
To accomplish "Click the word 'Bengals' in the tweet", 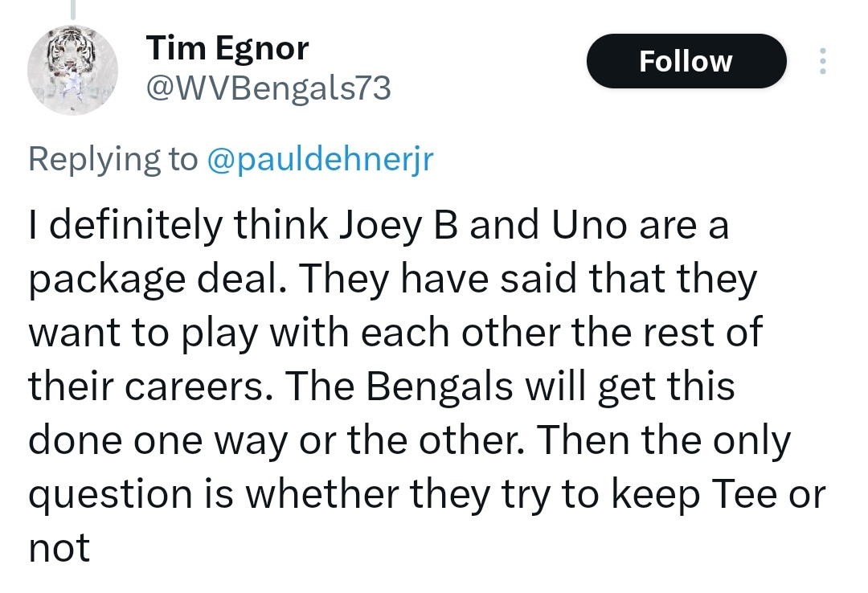I will (439, 386).
